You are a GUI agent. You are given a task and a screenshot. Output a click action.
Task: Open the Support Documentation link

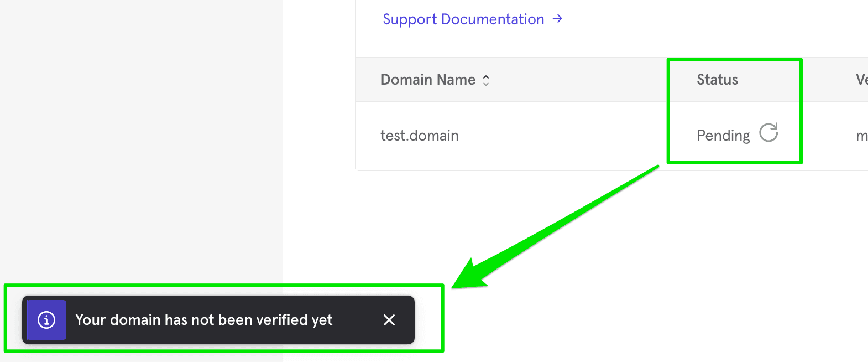point(463,19)
